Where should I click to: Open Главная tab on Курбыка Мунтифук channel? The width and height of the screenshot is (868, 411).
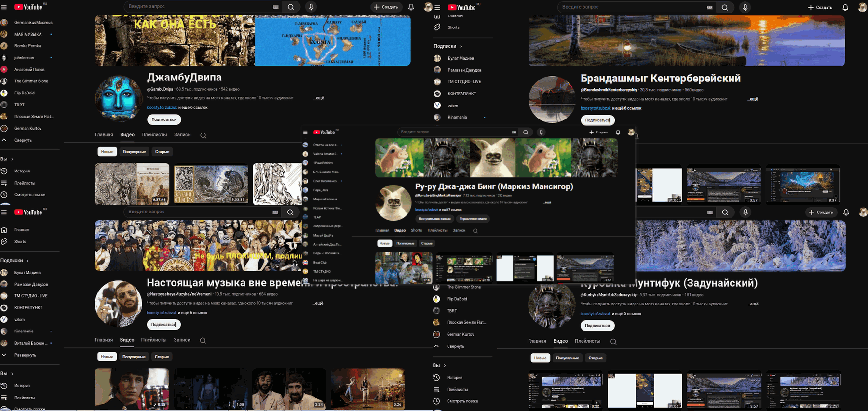point(537,341)
